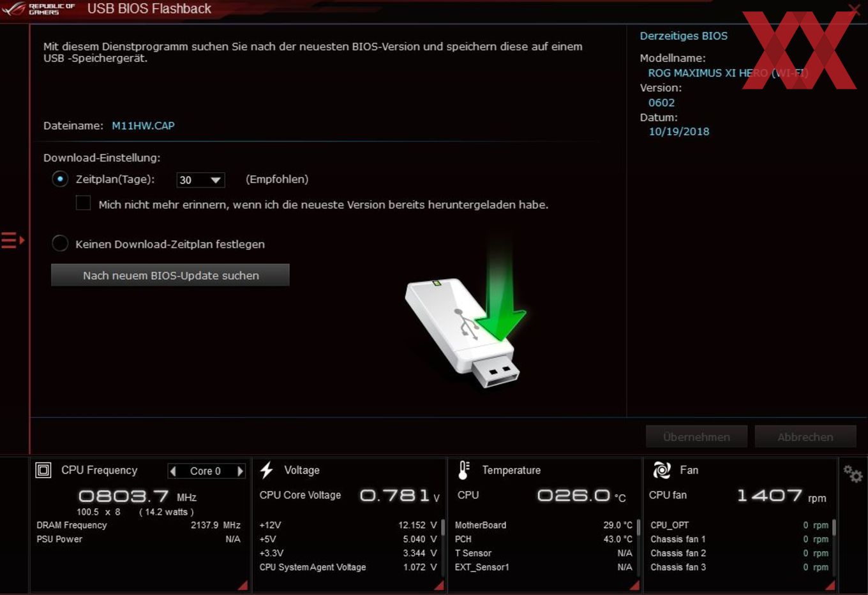
Task: Select previous core with left arrow
Action: point(173,471)
